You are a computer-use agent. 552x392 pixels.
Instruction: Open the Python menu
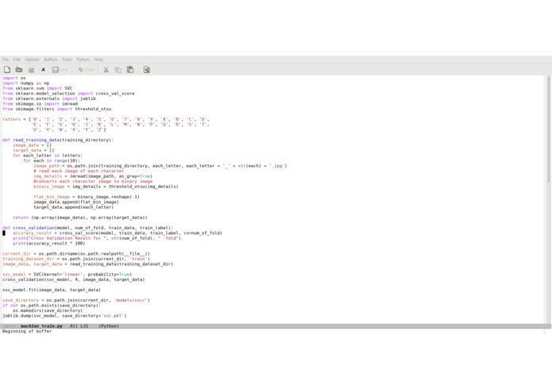tap(83, 60)
